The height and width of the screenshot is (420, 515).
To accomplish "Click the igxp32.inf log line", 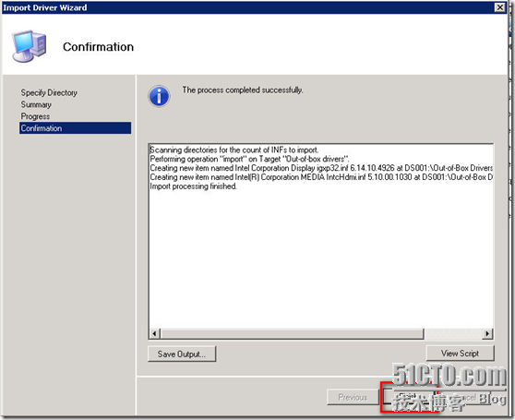I will (321, 168).
